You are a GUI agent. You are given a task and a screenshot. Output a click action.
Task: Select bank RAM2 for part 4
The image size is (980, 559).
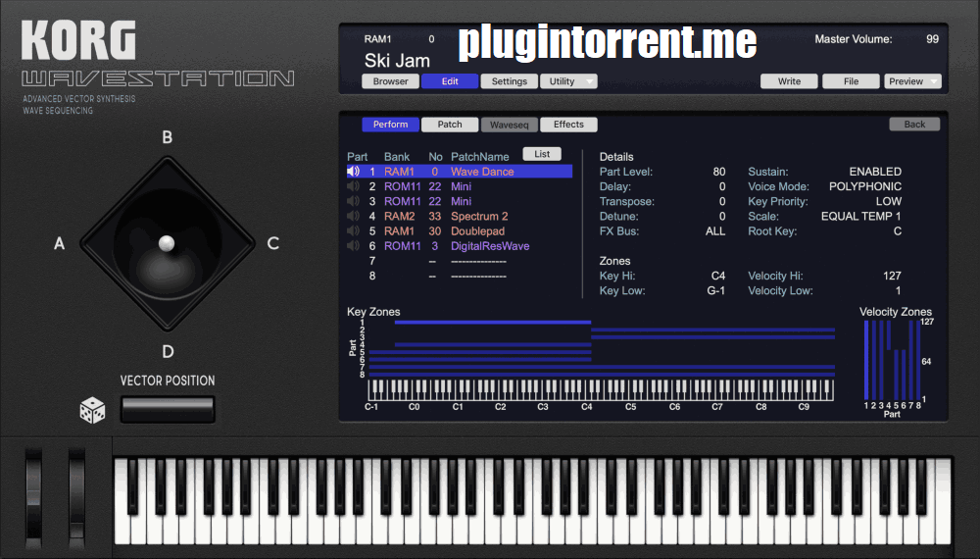click(x=400, y=217)
